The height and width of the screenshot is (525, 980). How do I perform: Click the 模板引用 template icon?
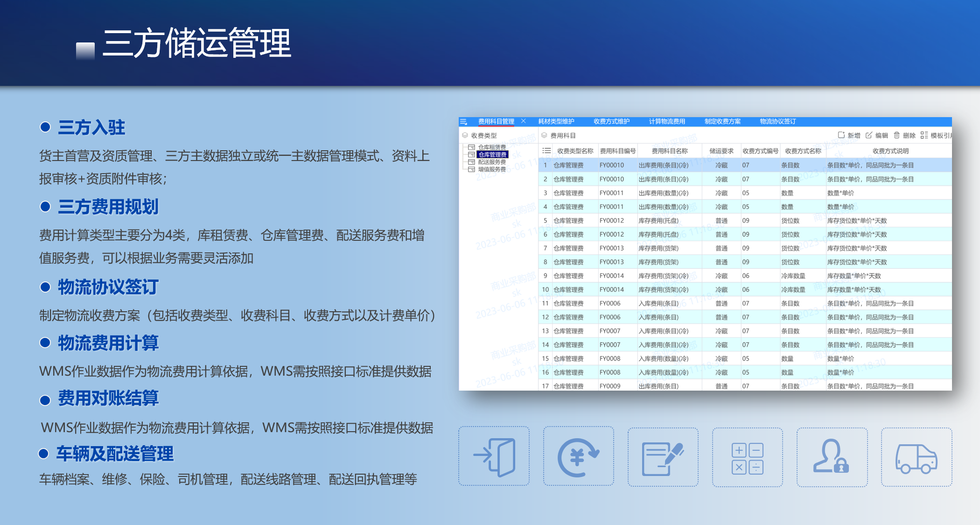point(924,135)
